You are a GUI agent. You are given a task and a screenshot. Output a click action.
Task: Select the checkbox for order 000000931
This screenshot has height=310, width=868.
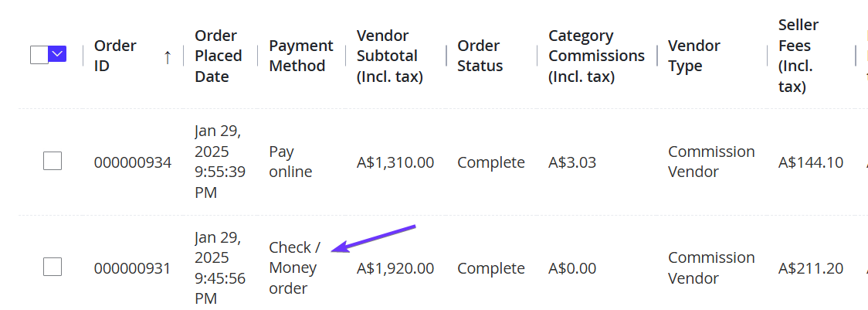[x=53, y=267]
